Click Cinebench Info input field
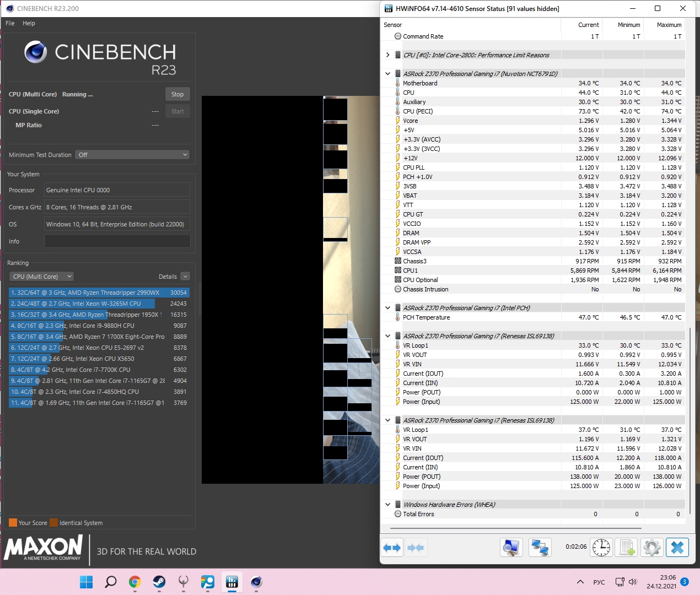 (x=117, y=241)
